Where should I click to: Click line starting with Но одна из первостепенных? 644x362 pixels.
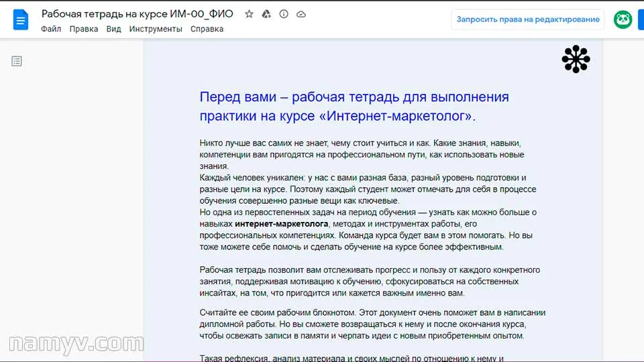[x=368, y=213]
